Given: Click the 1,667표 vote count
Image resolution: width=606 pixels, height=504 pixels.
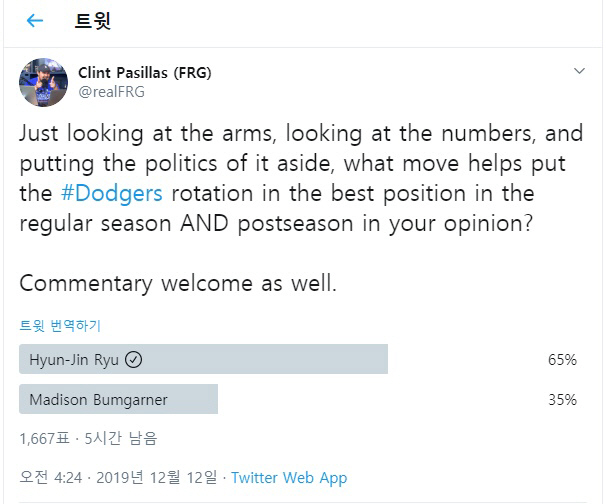Looking at the screenshot, I should click(46, 438).
